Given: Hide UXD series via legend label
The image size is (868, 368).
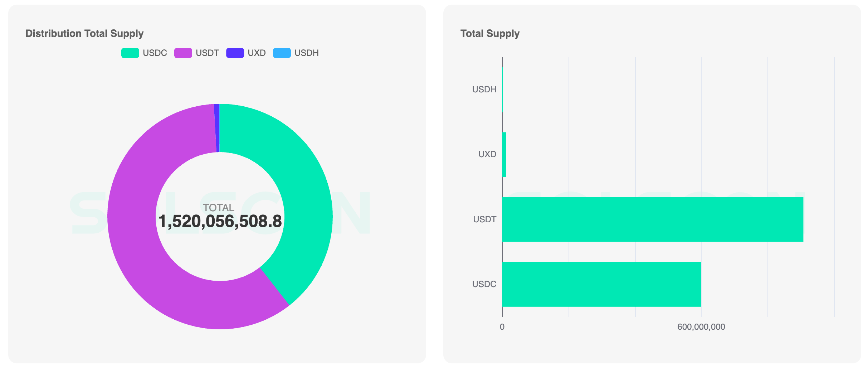Looking at the screenshot, I should [x=257, y=53].
